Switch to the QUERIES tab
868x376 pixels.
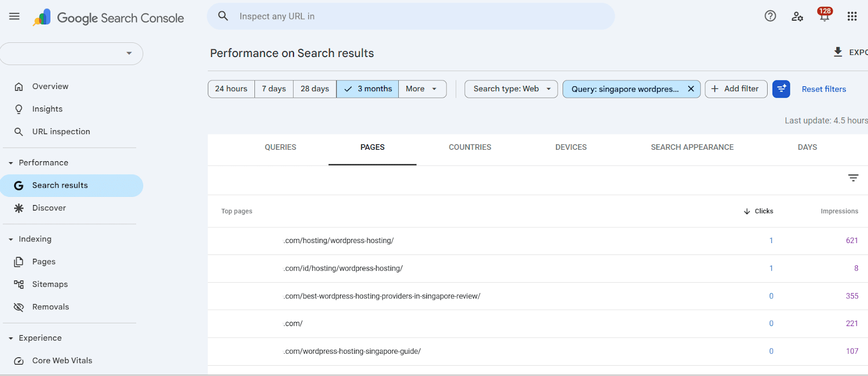pos(280,148)
